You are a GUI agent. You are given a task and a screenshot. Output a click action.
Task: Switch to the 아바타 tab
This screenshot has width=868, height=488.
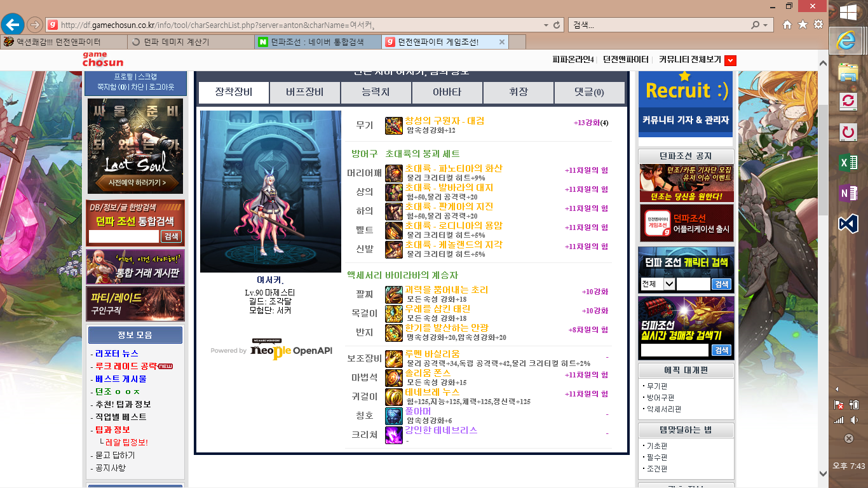[x=447, y=93]
